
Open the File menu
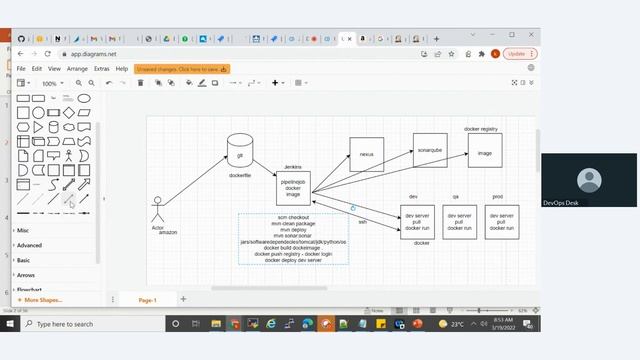pos(21,69)
